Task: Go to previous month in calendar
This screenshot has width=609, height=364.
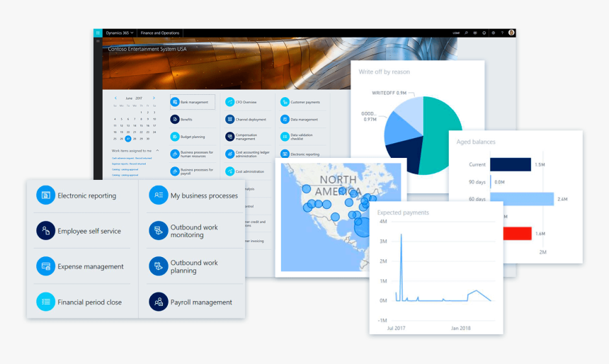Action: (x=115, y=98)
